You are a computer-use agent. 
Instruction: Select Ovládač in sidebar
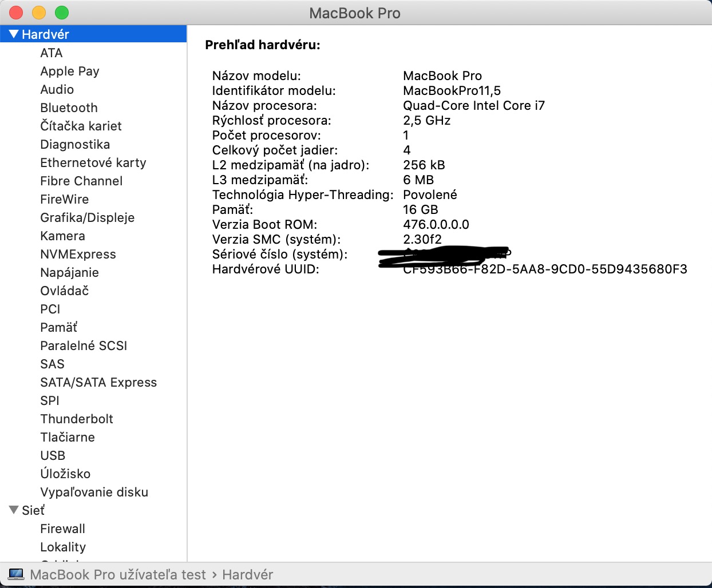pyautogui.click(x=65, y=291)
